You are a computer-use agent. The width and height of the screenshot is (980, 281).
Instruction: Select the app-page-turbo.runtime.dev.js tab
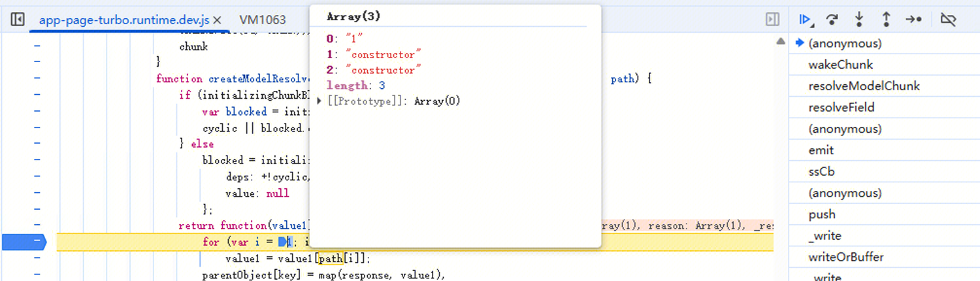pyautogui.click(x=123, y=20)
